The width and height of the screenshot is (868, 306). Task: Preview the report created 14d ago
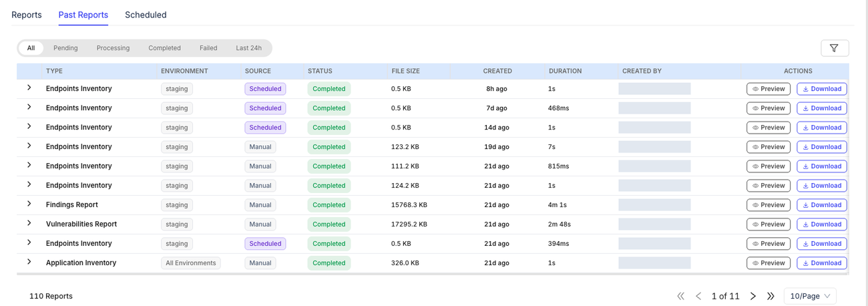[x=769, y=128]
